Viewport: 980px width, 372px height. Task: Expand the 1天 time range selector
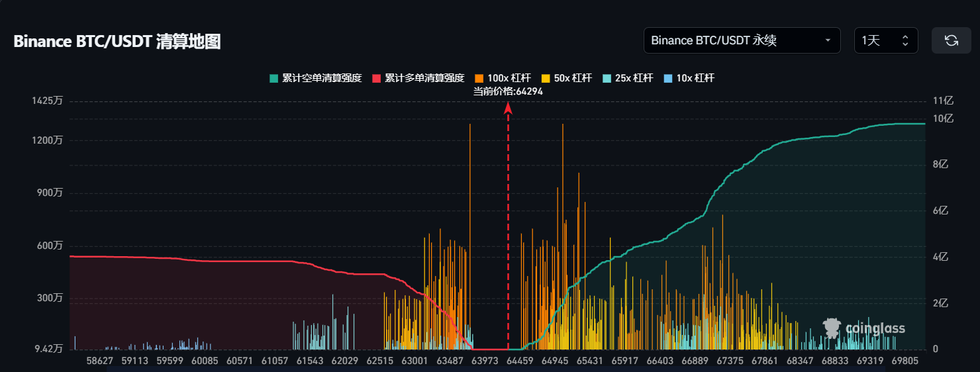885,40
